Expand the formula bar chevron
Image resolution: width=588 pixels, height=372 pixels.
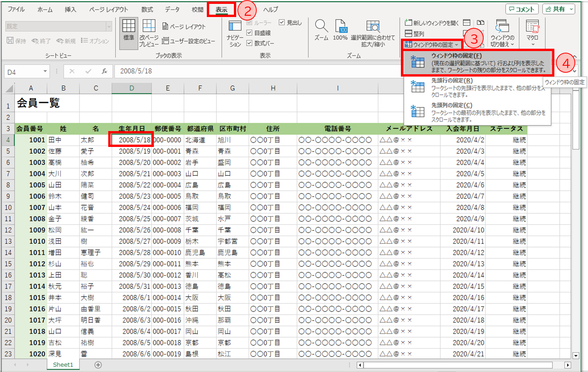point(575,71)
